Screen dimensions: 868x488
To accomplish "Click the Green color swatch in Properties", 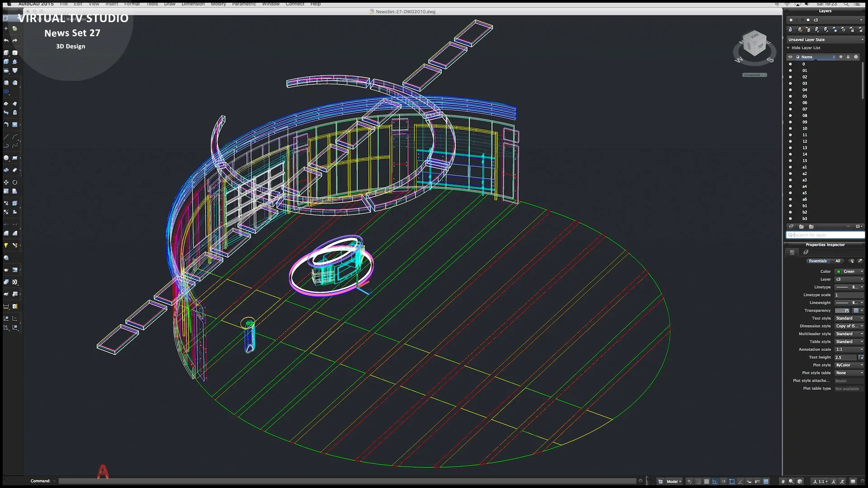I will [839, 272].
